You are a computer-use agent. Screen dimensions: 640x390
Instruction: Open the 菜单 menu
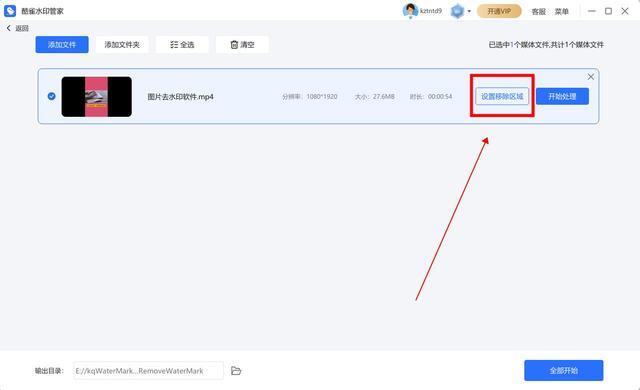point(562,11)
